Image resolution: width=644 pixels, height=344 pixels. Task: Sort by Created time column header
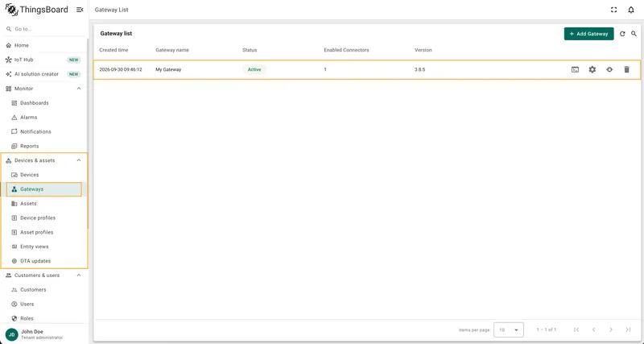click(x=114, y=50)
